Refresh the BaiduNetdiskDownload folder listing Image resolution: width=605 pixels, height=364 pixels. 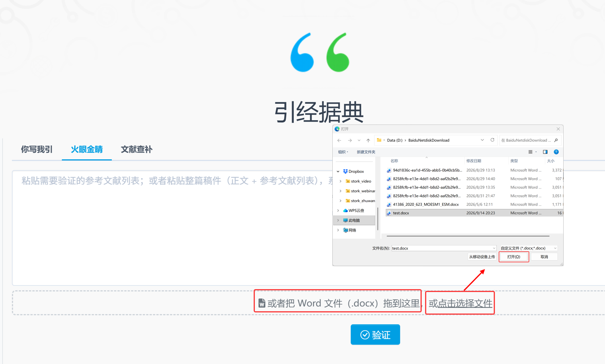tap(492, 140)
